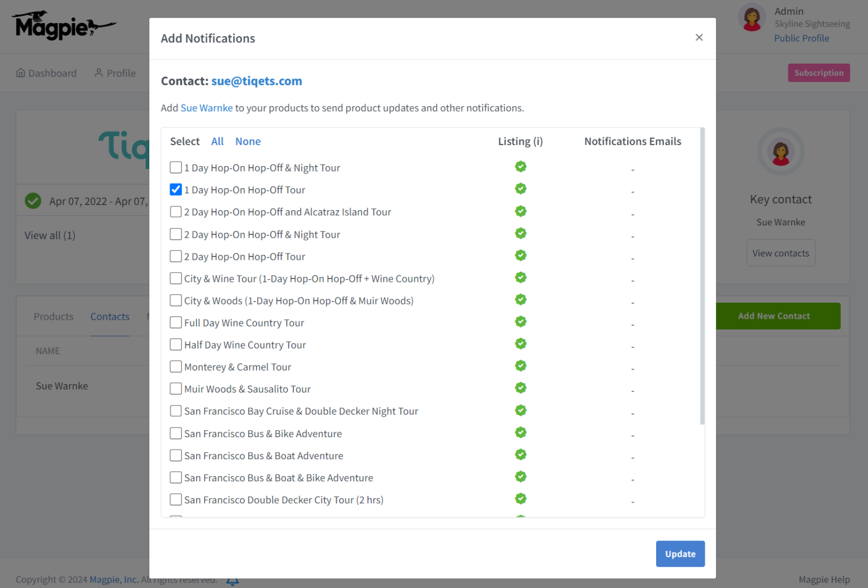Viewport: 868px width, 588px height.
Task: Uncheck 1 Day Hop-On Hop-Off Tour
Action: 176,190
